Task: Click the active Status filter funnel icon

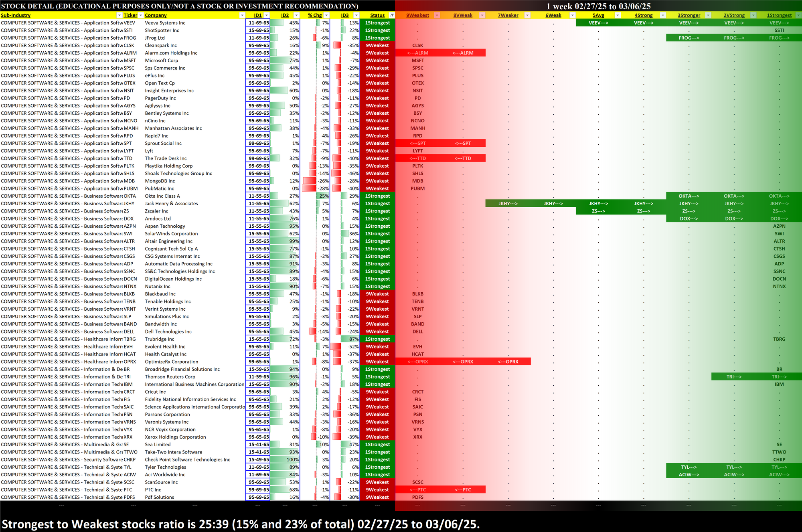Action: (x=392, y=15)
